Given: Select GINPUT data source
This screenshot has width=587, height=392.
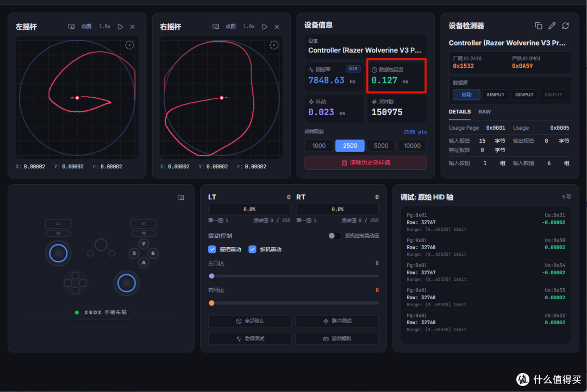Looking at the screenshot, I should [x=524, y=94].
